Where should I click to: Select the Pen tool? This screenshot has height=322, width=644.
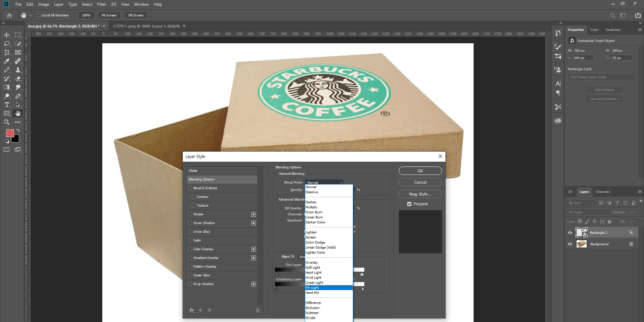[18, 96]
